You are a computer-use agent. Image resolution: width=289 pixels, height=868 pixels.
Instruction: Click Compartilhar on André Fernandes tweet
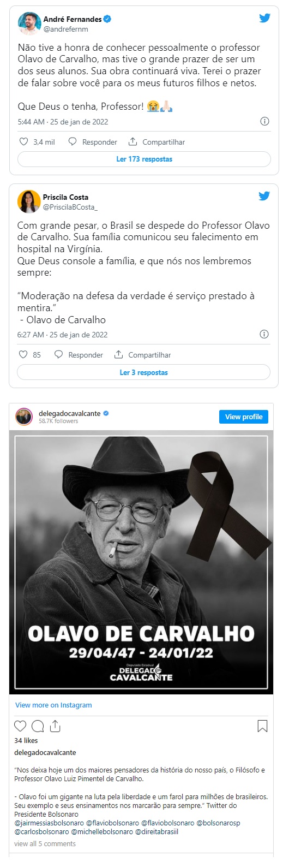pyautogui.click(x=157, y=142)
